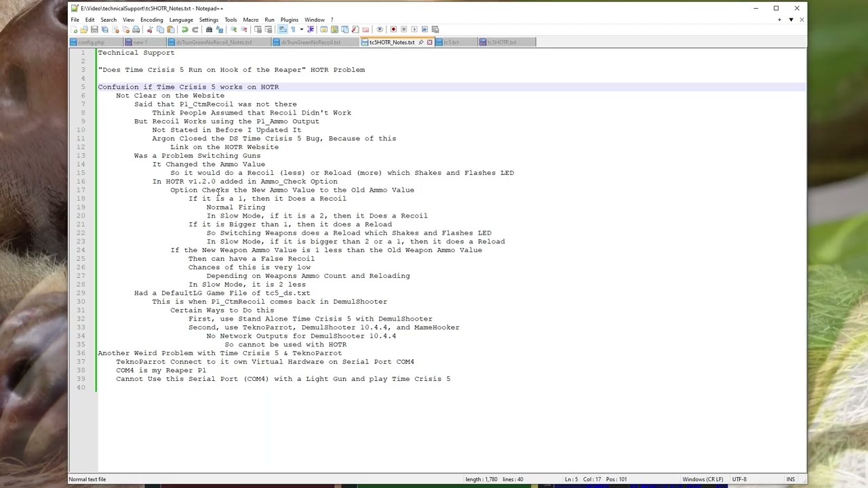Screen dimensions: 868x488
Task: Save the current file using the Save icon
Action: pyautogui.click(x=94, y=29)
